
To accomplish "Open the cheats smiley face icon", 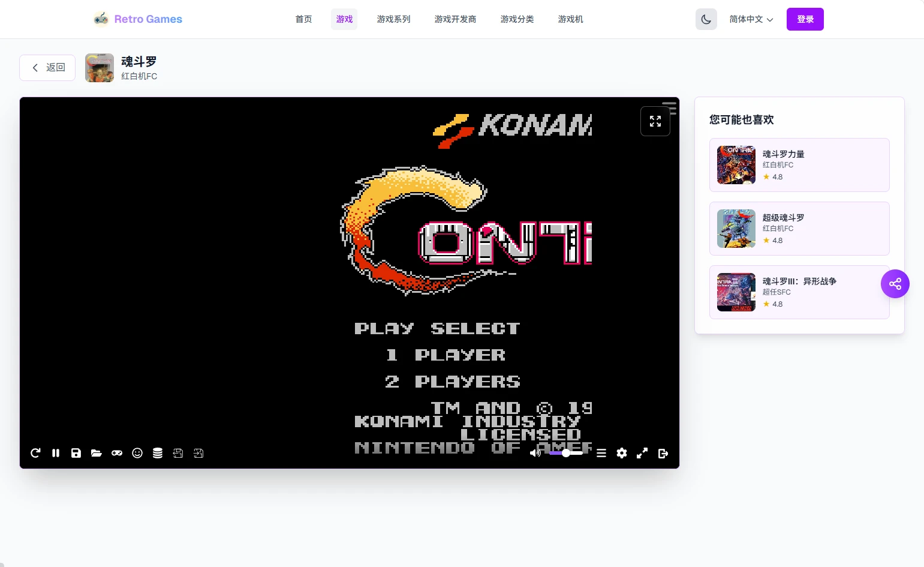I will point(137,453).
